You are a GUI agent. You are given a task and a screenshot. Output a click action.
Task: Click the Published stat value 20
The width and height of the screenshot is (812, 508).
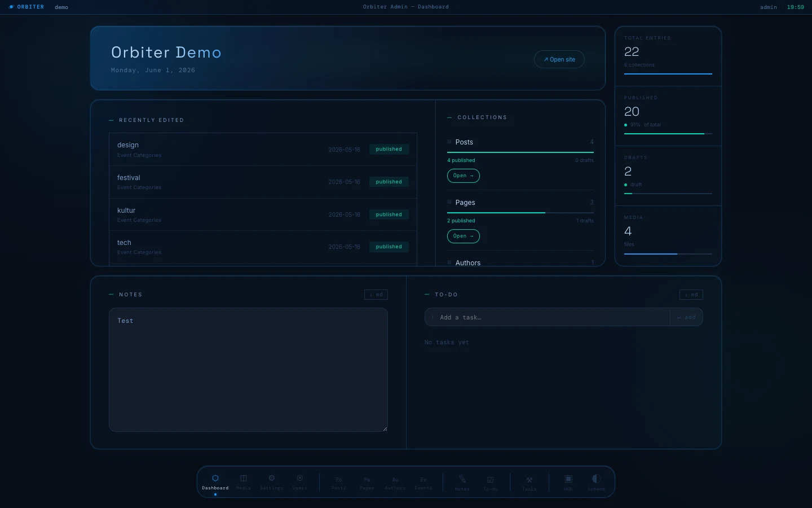(632, 112)
